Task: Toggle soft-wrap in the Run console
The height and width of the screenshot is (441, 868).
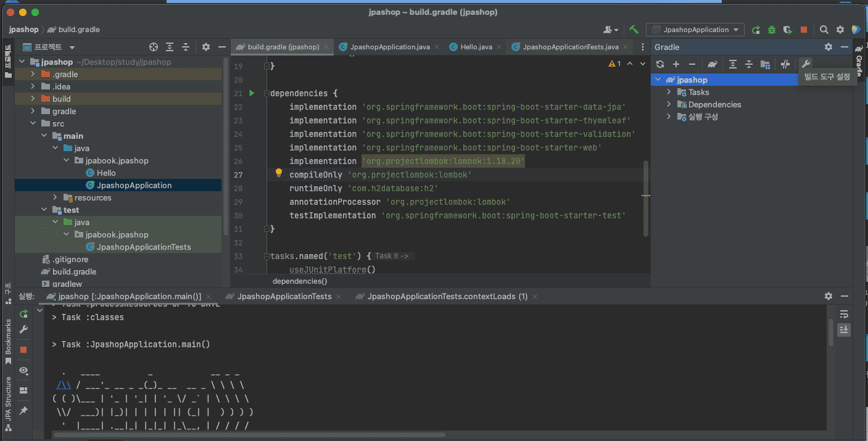Action: (844, 315)
